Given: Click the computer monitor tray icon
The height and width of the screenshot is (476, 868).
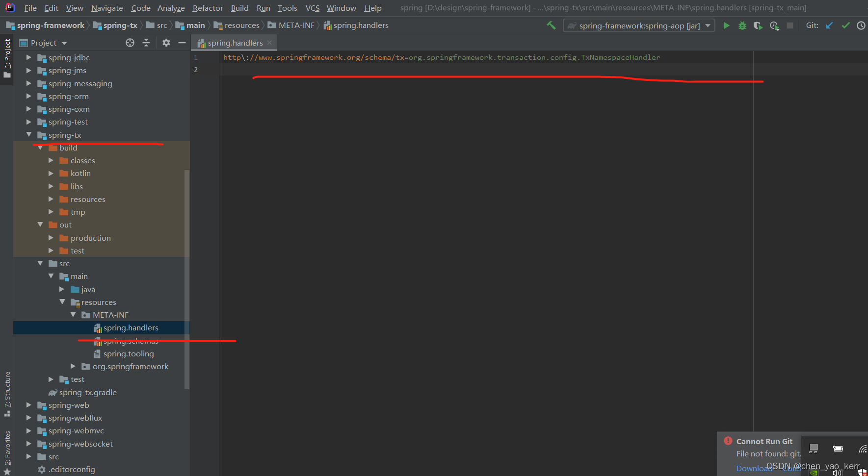Looking at the screenshot, I should 814,449.
